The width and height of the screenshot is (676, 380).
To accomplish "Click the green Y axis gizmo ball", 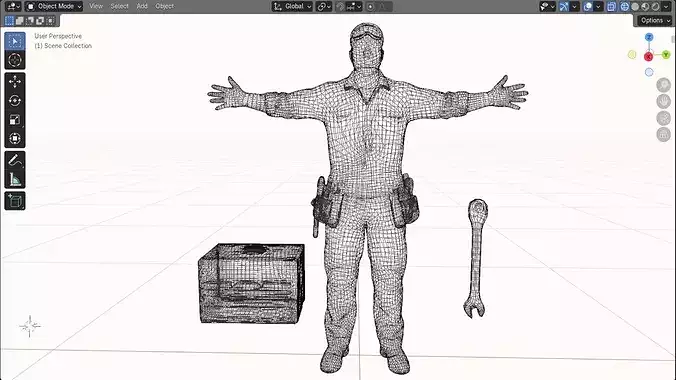I will click(666, 54).
